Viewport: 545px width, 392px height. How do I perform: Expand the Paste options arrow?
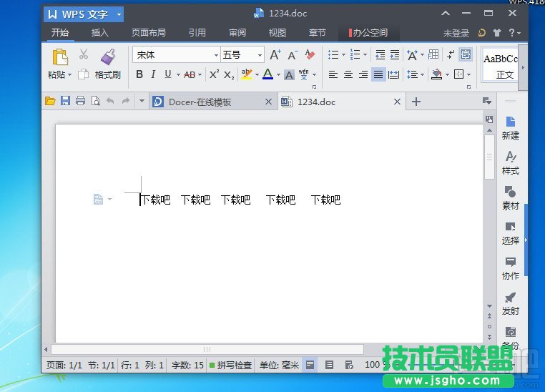[70, 74]
